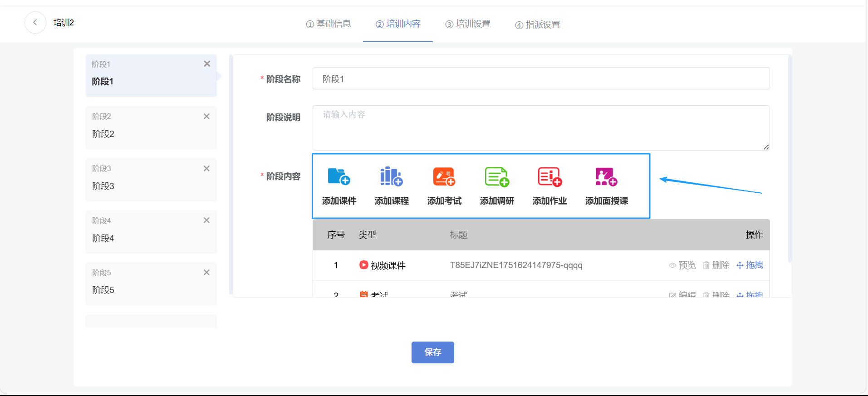Click the 添加调研 icon
This screenshot has width=868, height=396.
click(497, 176)
